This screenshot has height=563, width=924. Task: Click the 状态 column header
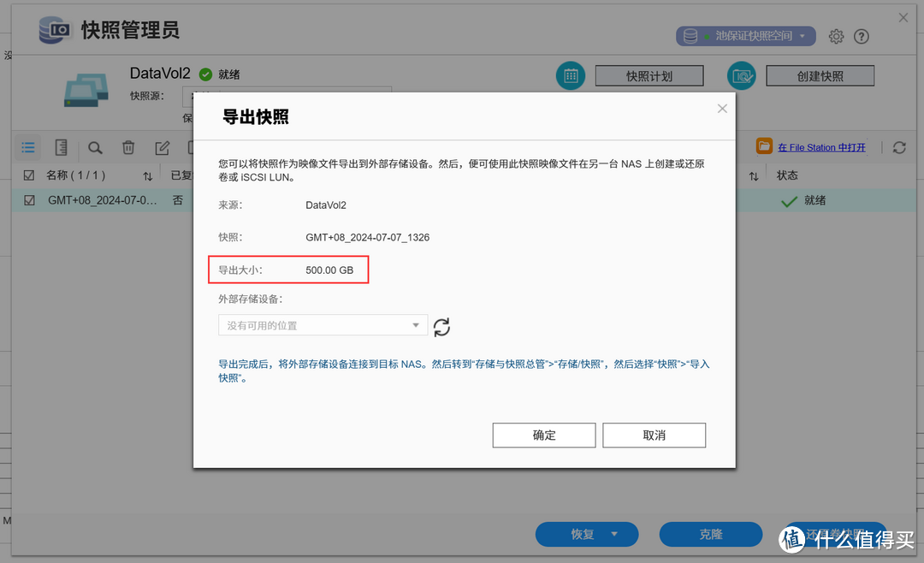(787, 175)
